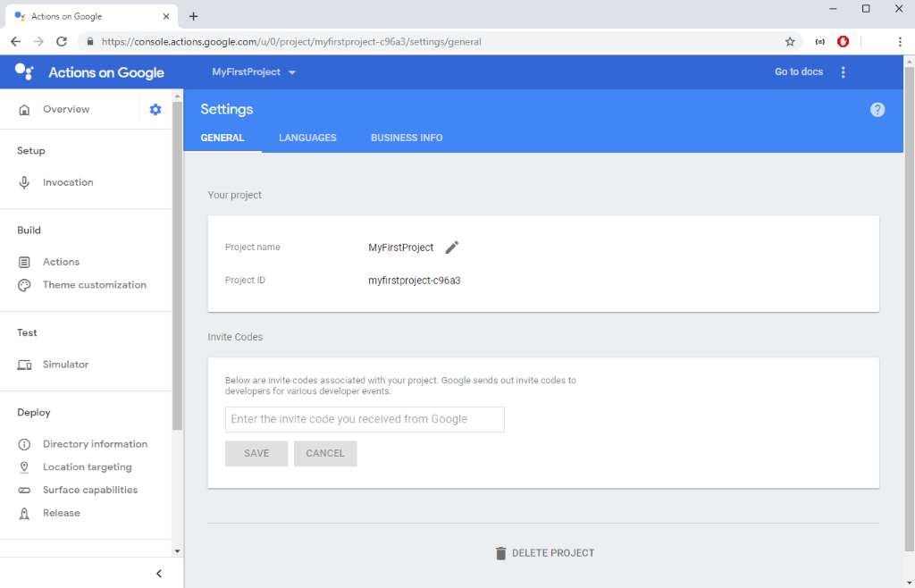Switch to the Languages tab
This screenshot has height=588, width=915.
click(x=307, y=138)
